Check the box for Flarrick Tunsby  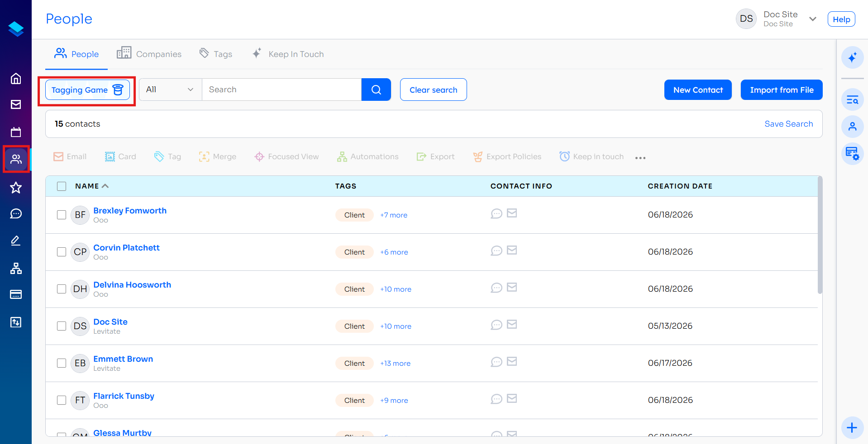click(62, 400)
